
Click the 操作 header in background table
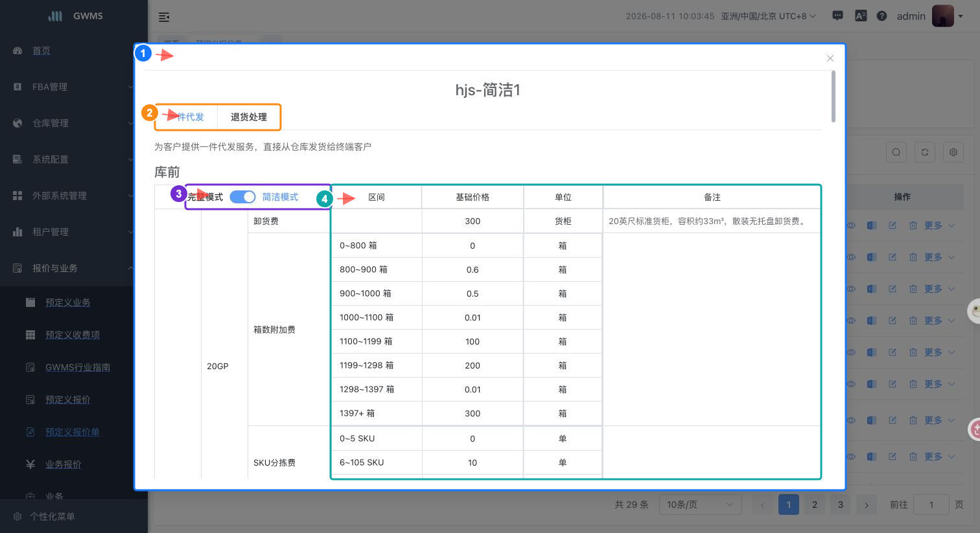click(x=902, y=196)
